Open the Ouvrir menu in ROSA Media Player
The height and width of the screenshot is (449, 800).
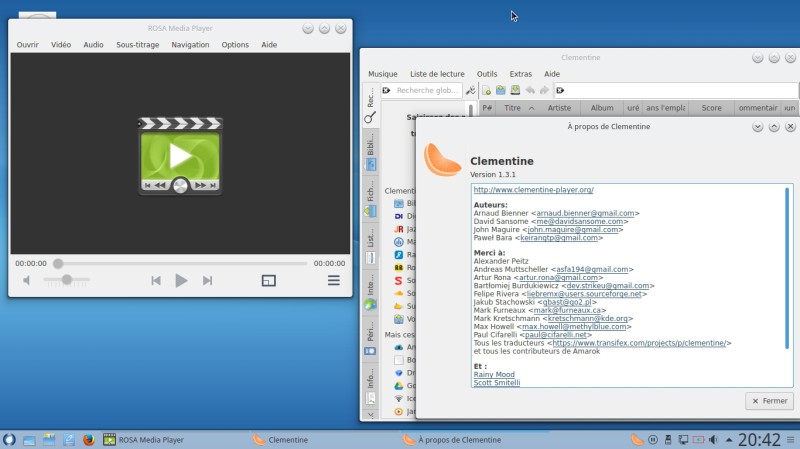(x=28, y=44)
